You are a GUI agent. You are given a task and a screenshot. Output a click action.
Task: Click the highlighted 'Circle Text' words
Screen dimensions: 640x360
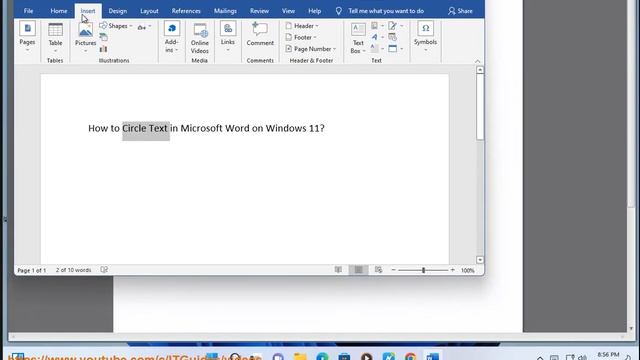pos(145,129)
